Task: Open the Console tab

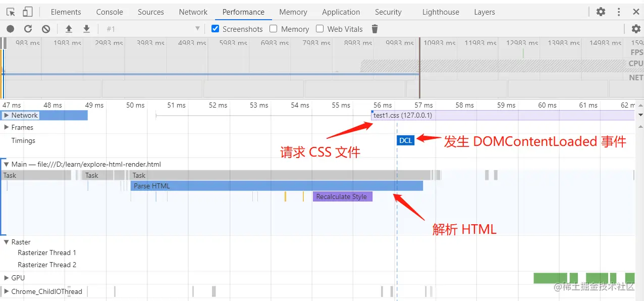Action: point(110,12)
